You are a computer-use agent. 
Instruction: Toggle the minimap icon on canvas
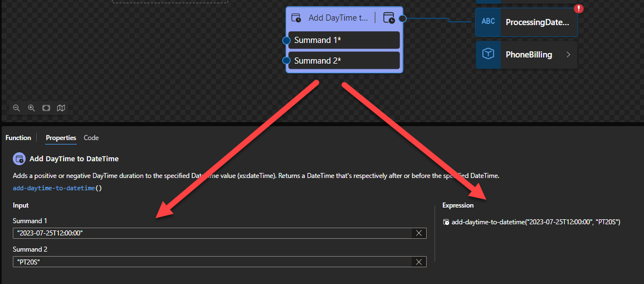tap(61, 108)
